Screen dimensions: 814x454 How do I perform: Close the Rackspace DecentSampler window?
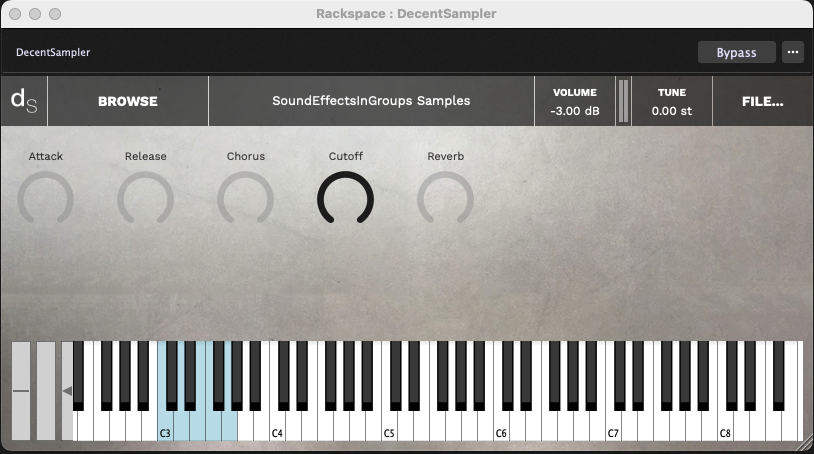pyautogui.click(x=15, y=14)
